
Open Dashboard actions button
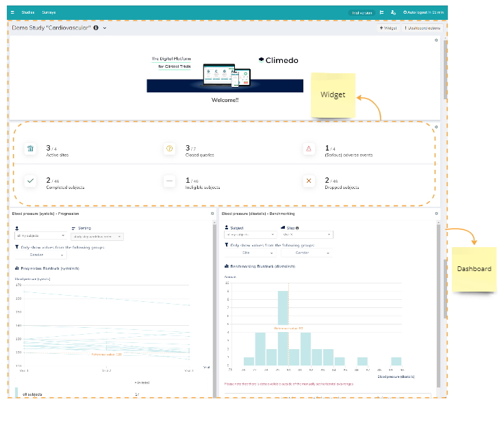pos(423,28)
